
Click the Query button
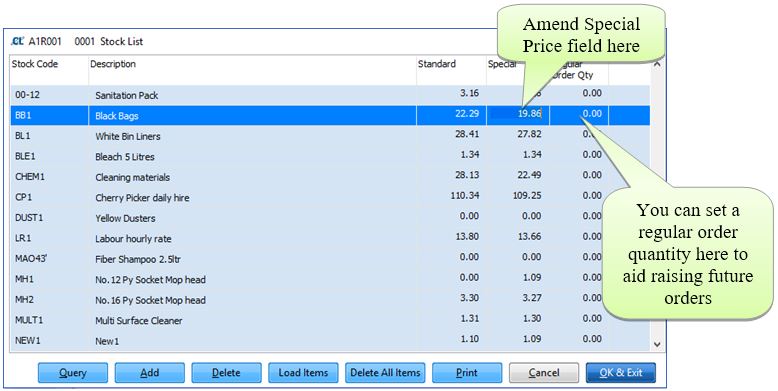click(x=73, y=373)
